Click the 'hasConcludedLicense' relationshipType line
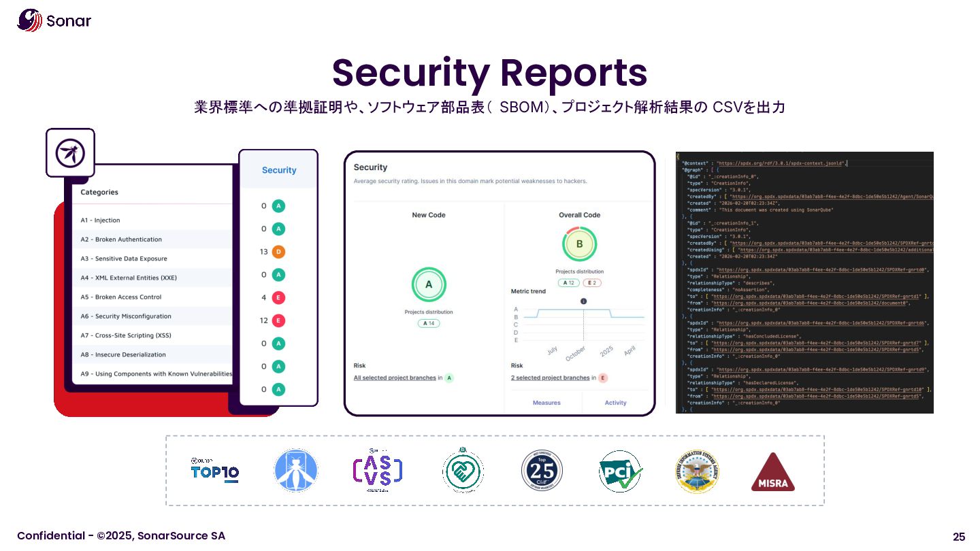Screen dimensions: 980x551 pyautogui.click(x=745, y=336)
